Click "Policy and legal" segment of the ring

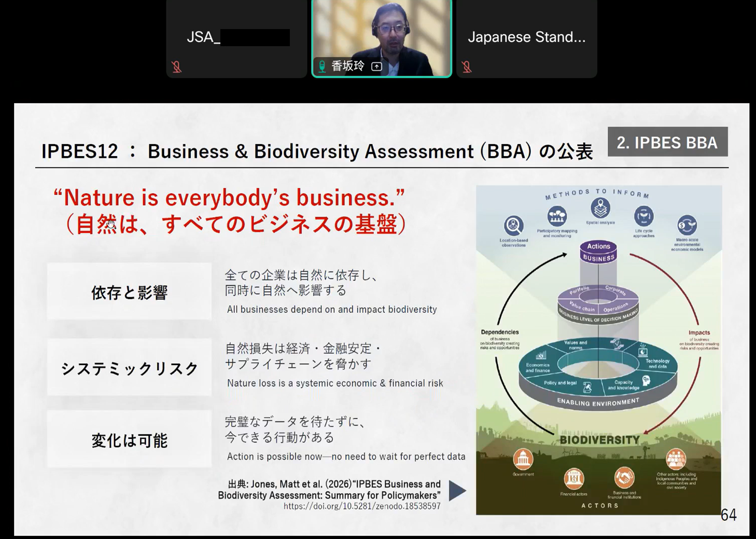pyautogui.click(x=560, y=383)
